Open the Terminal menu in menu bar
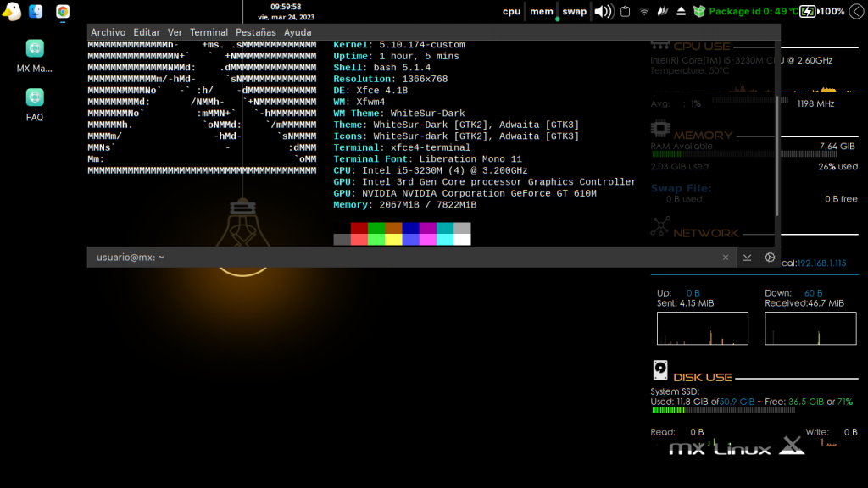The height and width of the screenshot is (488, 868). pos(209,32)
